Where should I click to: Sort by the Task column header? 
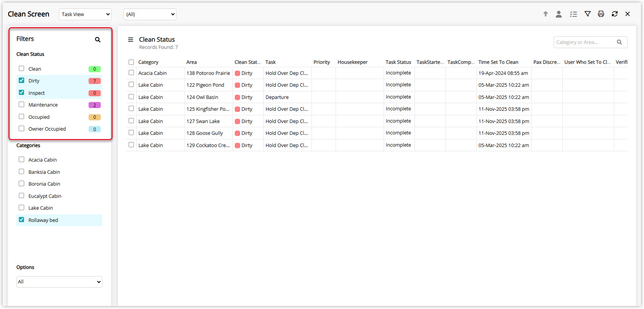[x=271, y=62]
